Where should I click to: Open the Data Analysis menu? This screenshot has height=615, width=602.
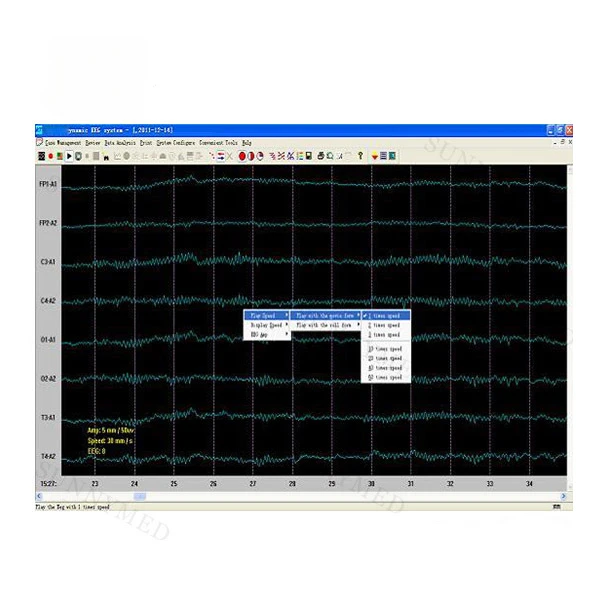[x=120, y=143]
